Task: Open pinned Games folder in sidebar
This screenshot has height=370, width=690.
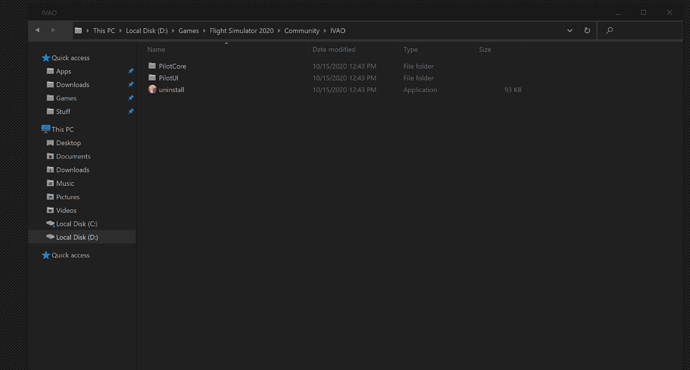Action: coord(66,98)
